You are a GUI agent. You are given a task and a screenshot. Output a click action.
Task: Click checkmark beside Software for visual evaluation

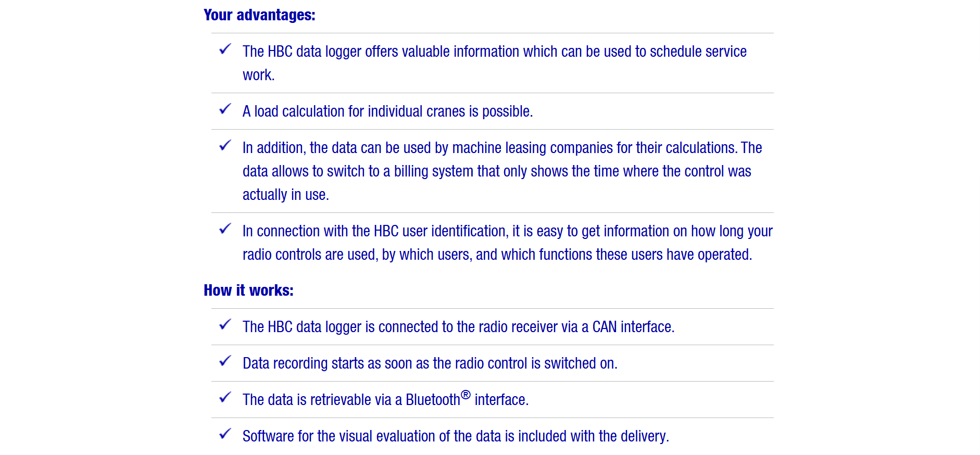pyautogui.click(x=225, y=434)
